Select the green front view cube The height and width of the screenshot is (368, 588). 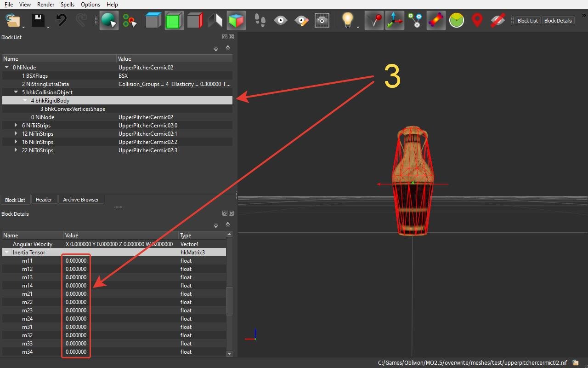(x=174, y=21)
